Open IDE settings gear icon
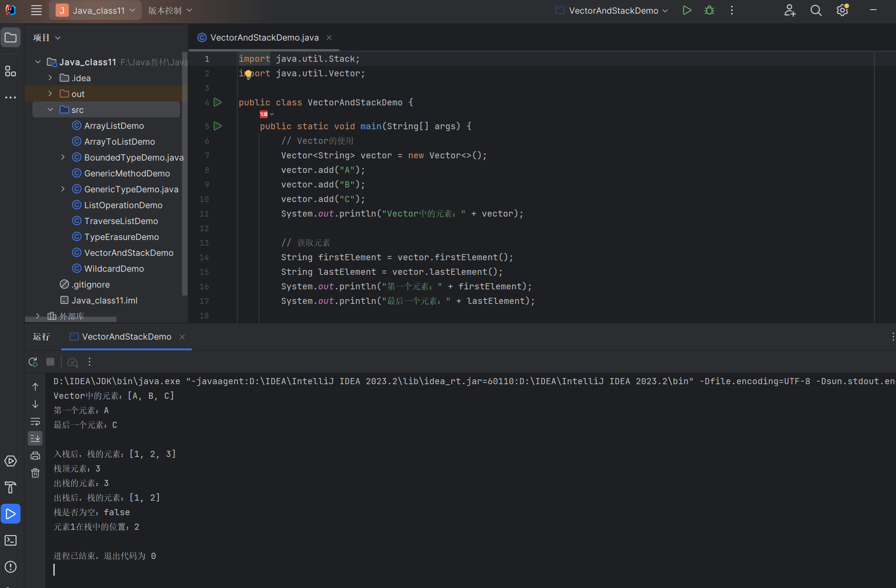This screenshot has width=896, height=588. coord(842,10)
